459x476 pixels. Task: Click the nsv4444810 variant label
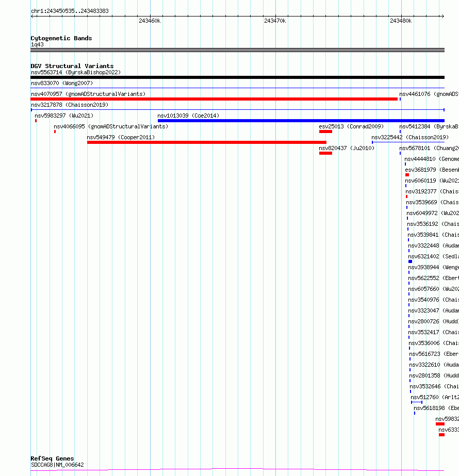click(432, 159)
